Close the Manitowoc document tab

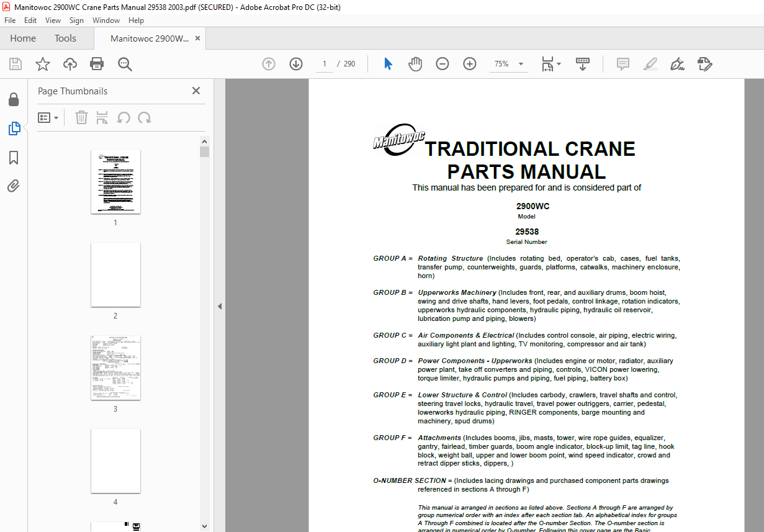click(x=197, y=38)
